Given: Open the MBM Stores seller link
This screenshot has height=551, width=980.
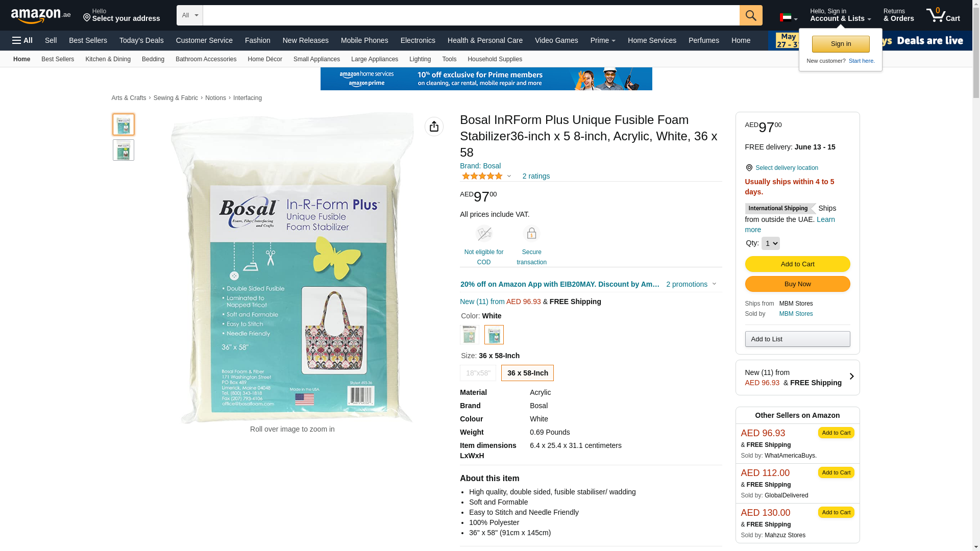Looking at the screenshot, I should tap(796, 314).
